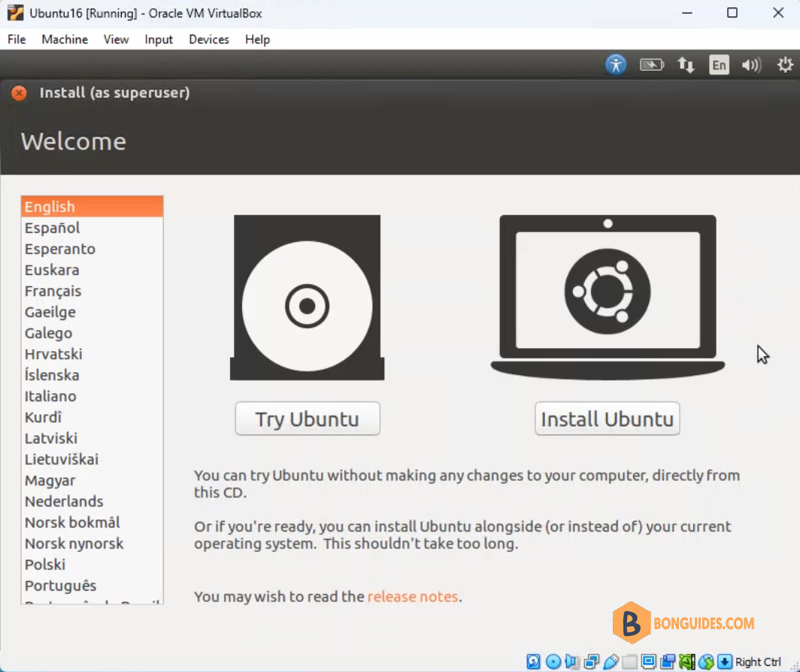Click the USB devices status icon
This screenshot has height=672, width=800.
[611, 661]
